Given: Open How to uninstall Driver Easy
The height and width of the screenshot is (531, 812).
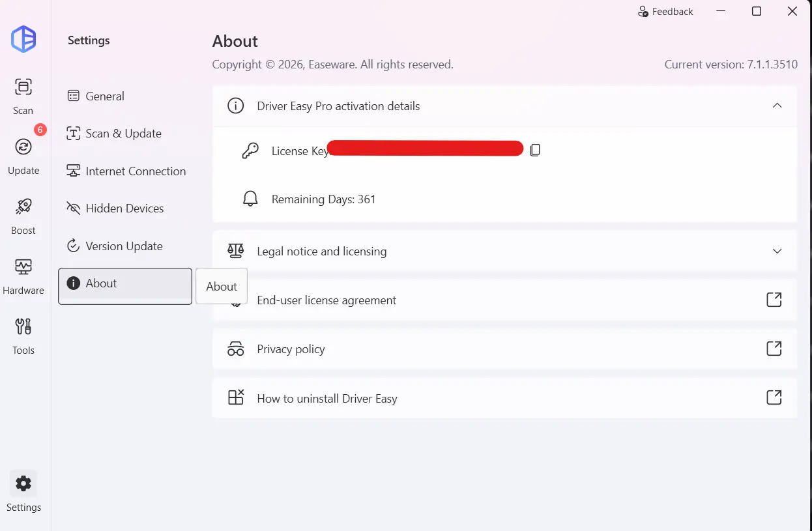Looking at the screenshot, I should (504, 398).
